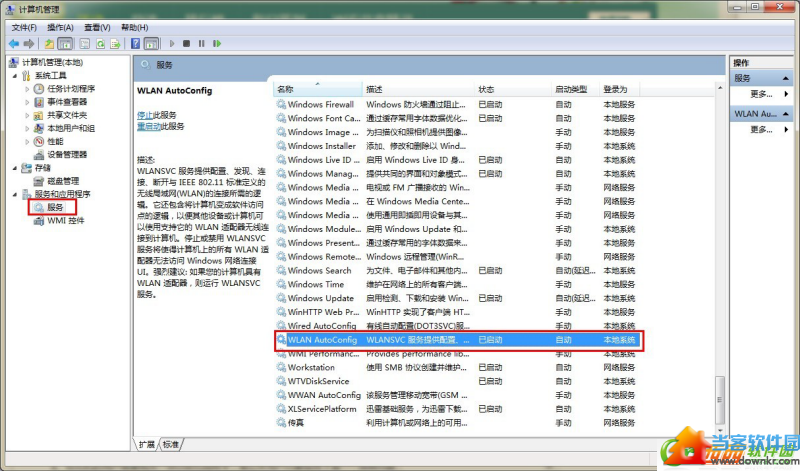
Task: Select the 性能 tree node
Action: pyautogui.click(x=55, y=141)
